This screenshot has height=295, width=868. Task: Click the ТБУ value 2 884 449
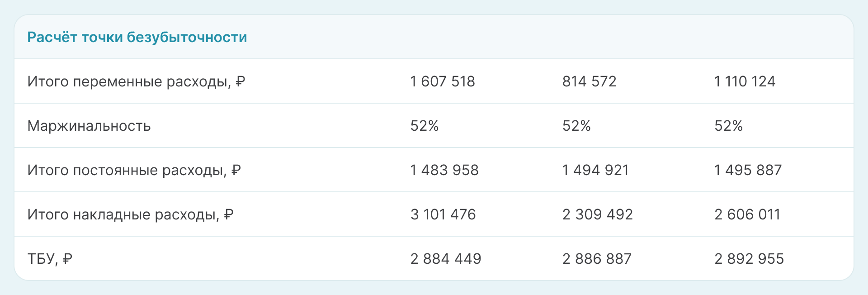[446, 259]
